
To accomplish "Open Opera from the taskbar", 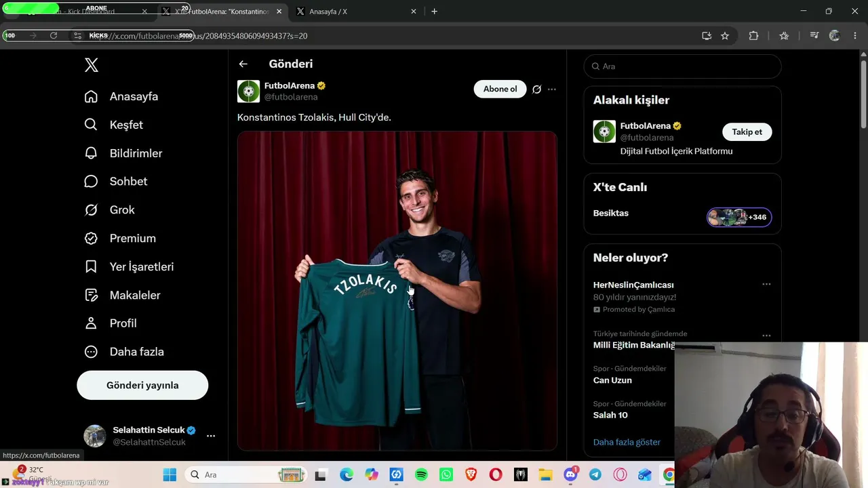I will click(x=496, y=474).
